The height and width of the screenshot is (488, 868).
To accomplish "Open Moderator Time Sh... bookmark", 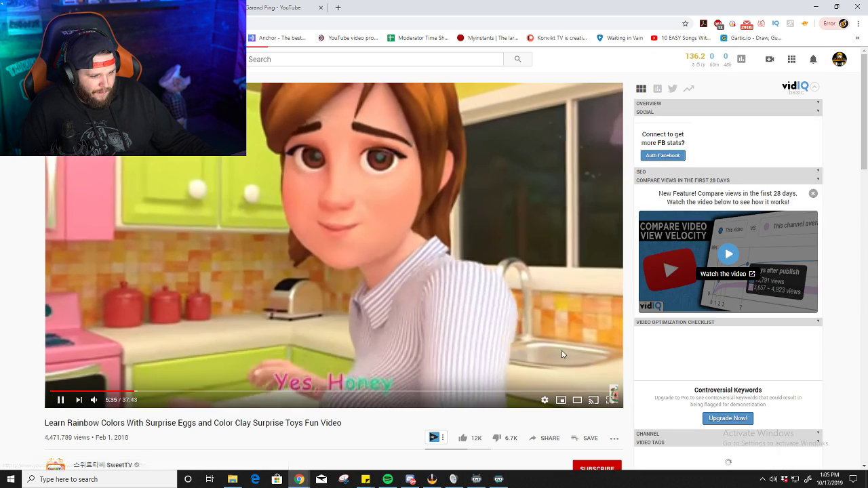I will tap(418, 38).
